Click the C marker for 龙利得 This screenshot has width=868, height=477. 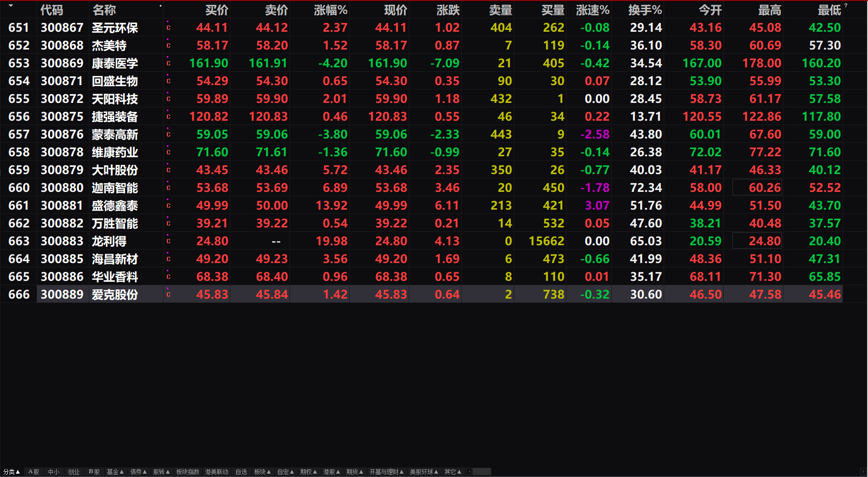click(x=168, y=241)
